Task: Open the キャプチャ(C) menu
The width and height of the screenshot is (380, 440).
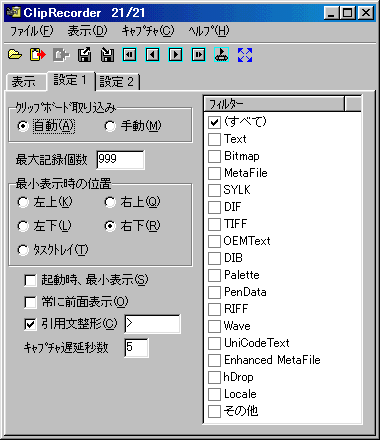Action: 148,31
